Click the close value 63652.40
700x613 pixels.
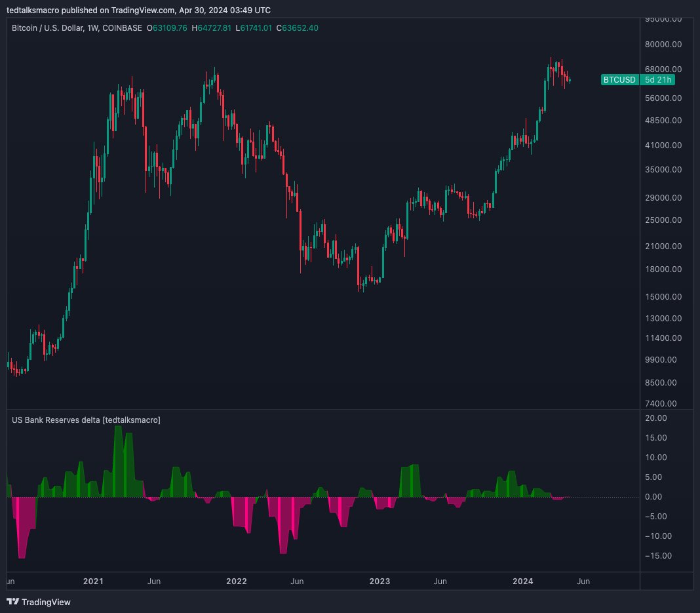(300, 28)
